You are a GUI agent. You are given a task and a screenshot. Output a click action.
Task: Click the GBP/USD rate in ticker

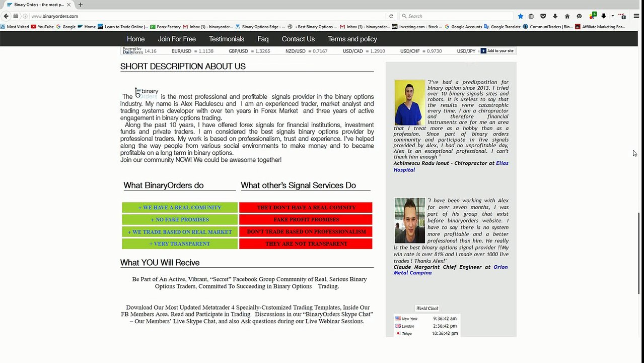[x=249, y=51]
